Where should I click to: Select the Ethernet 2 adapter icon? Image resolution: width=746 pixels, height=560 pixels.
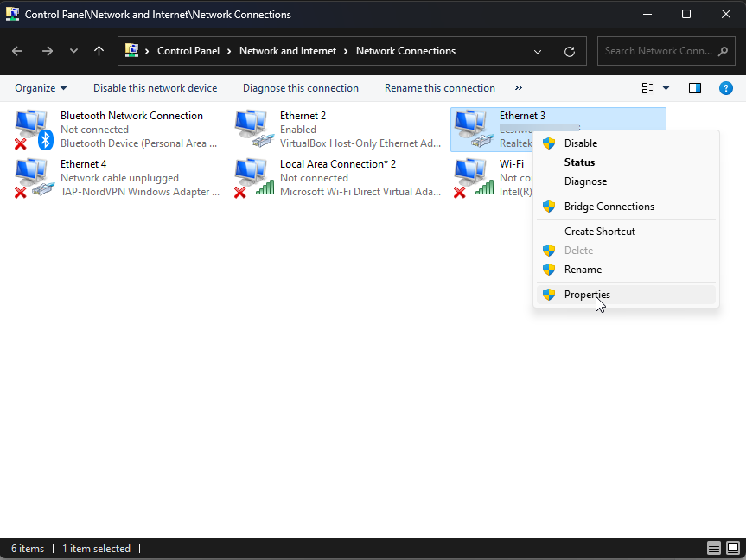pos(253,129)
